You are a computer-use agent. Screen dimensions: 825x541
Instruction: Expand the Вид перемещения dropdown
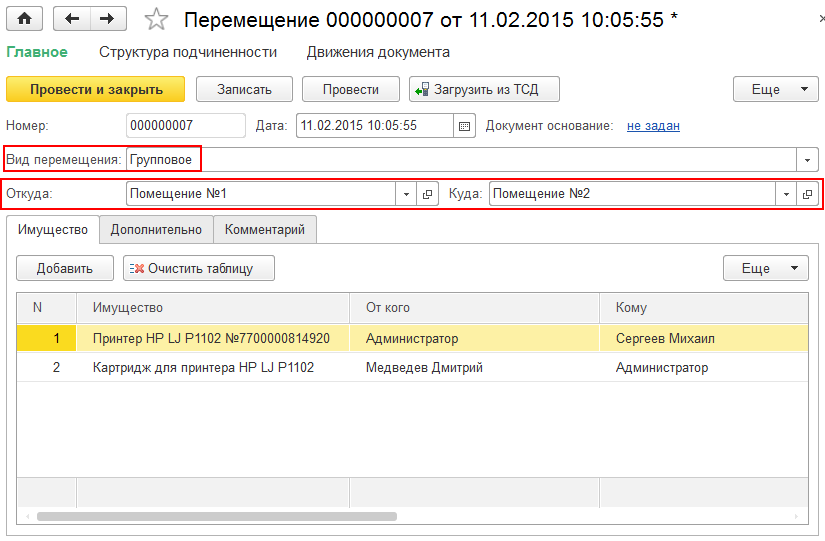pyautogui.click(x=807, y=160)
